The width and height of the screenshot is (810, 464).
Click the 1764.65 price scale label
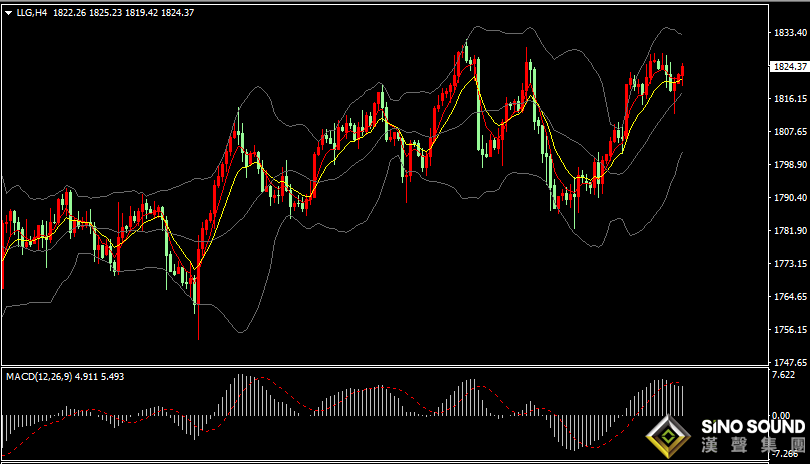790,297
